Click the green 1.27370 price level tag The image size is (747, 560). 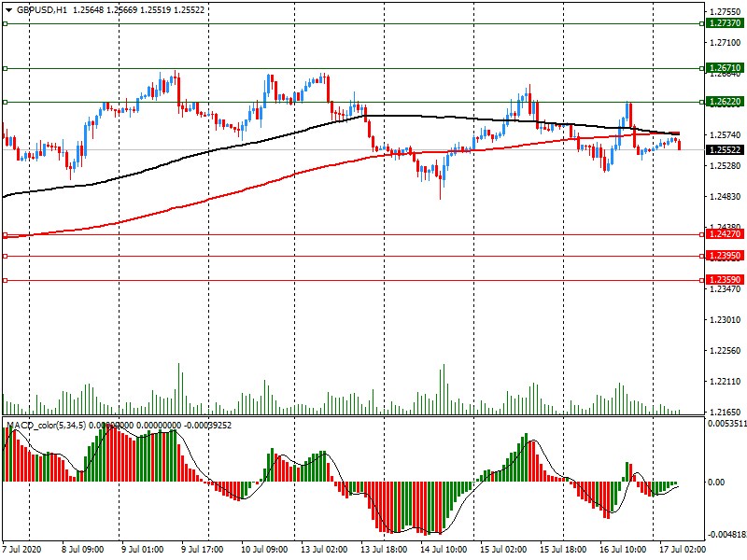point(725,22)
